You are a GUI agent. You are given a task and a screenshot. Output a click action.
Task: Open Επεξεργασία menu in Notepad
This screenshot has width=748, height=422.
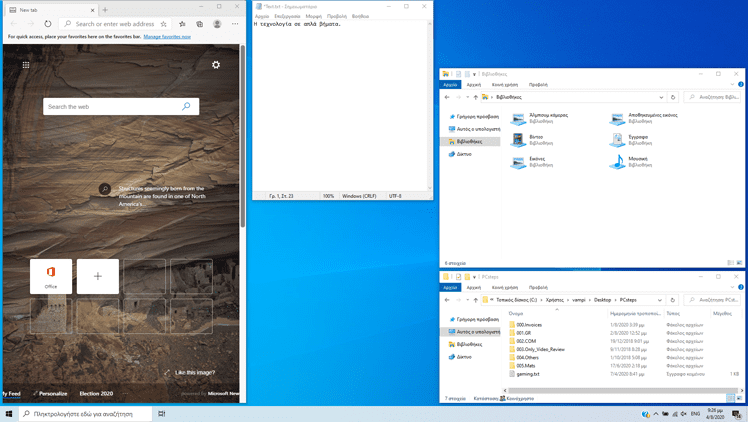287,16
